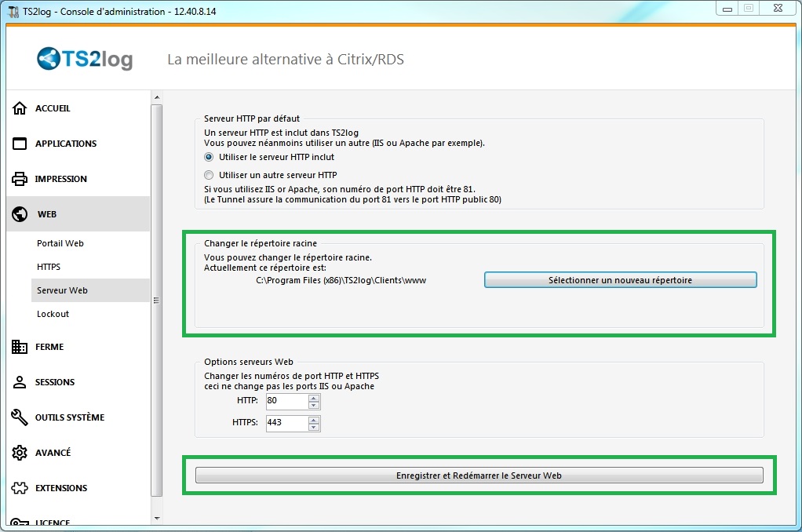This screenshot has height=532, width=802.
Task: Go to IMPRESSION menu entry
Action: [61, 179]
